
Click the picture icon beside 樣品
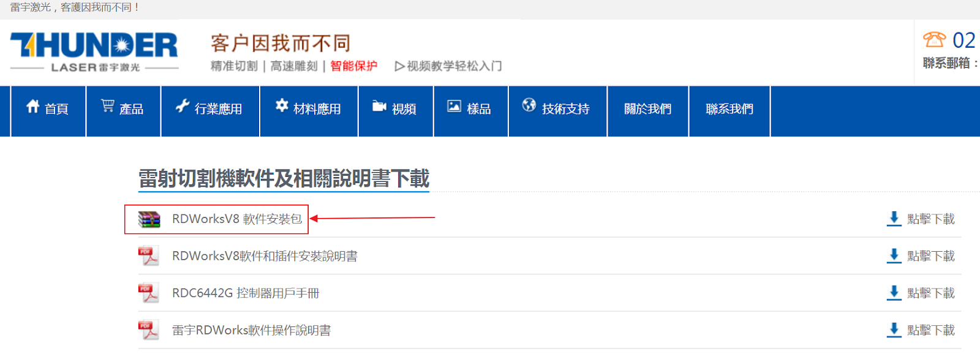point(454,106)
